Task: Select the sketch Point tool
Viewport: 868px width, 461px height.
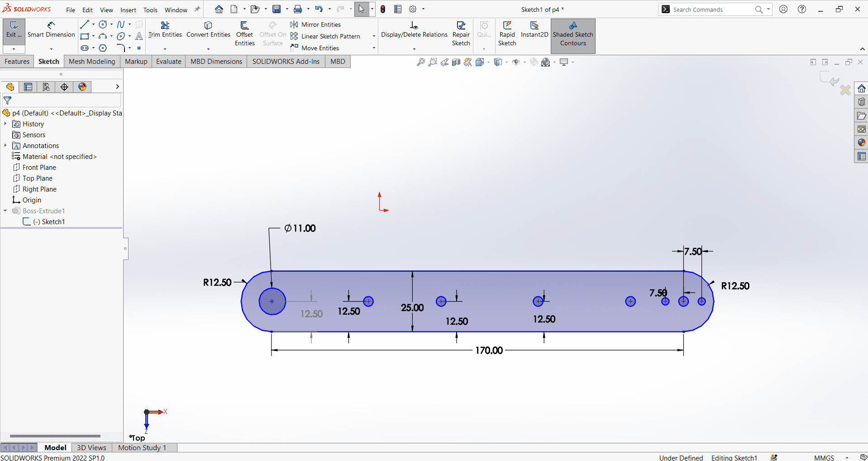Action: 139,48
